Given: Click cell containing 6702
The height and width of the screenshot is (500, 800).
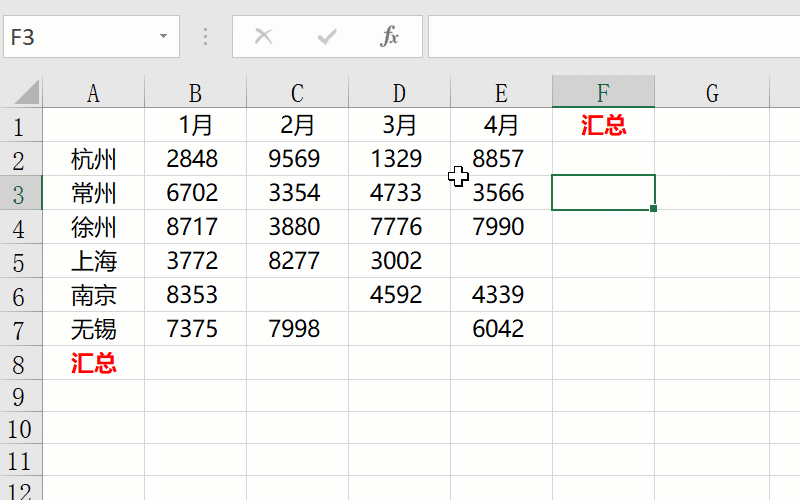Looking at the screenshot, I should click(x=195, y=193).
